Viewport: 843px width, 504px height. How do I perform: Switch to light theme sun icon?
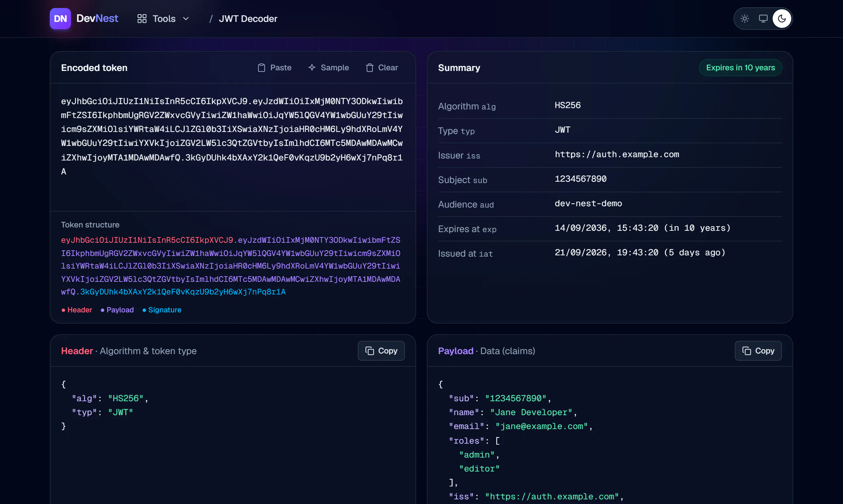pos(744,19)
